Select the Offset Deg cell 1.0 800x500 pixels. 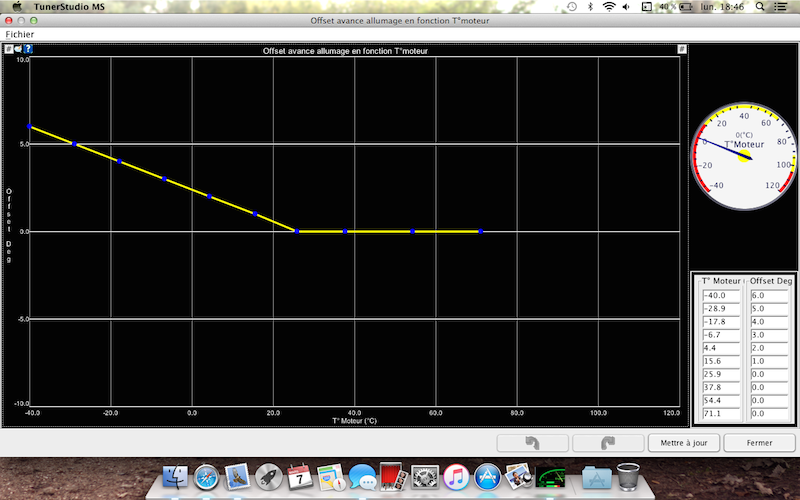[769, 361]
